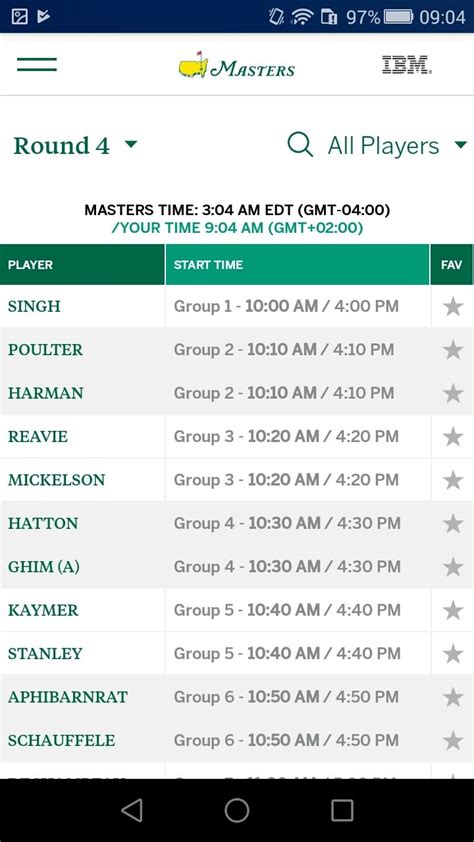Tap the Wi-Fi status icon

302,17
